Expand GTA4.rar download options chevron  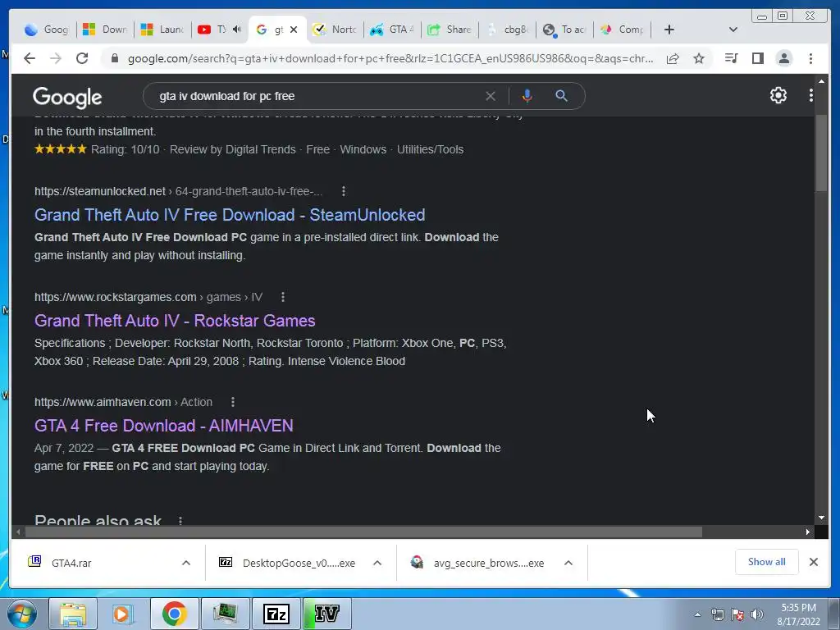186,563
